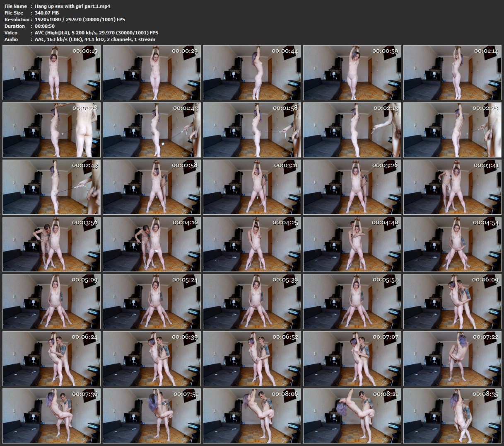Open the frame stamped 00:03:56
Viewport: 504px width, 446px height.
(x=51, y=244)
